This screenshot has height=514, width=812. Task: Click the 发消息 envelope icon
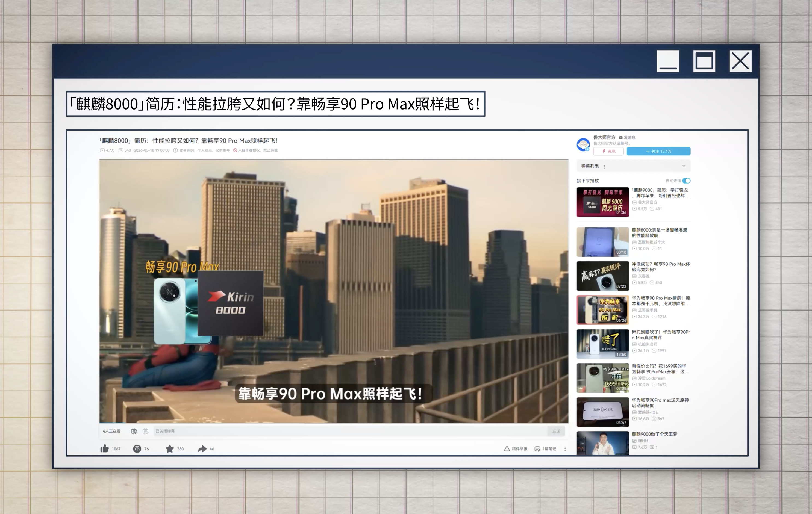[x=620, y=138]
